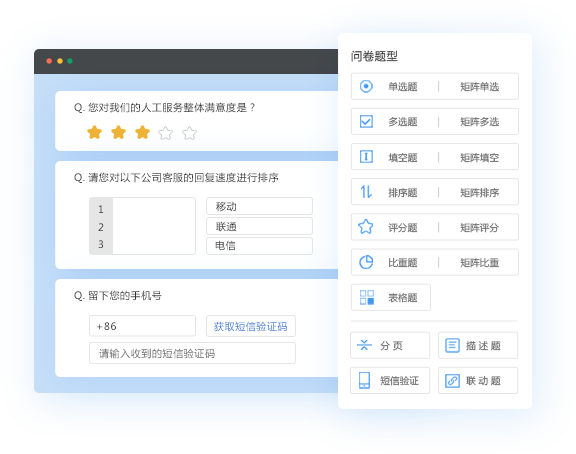Click the 联动题 link icon

[452, 381]
